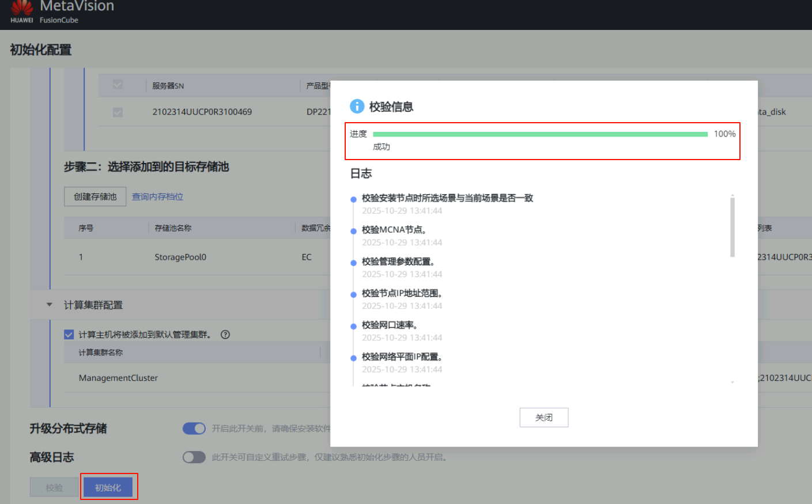Uncheck the 计算主机将被添加到默认管理集群 checkbox
Screen dimensions: 812x504
tap(69, 335)
